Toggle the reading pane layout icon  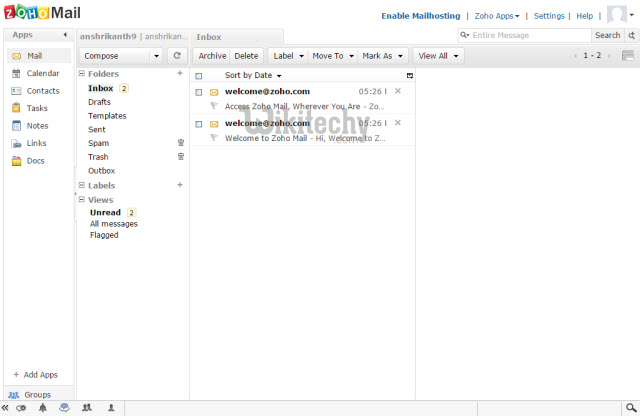628,56
